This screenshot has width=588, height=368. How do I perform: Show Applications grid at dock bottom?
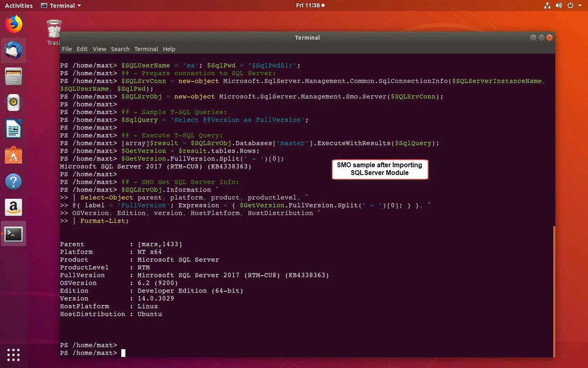pos(13,355)
